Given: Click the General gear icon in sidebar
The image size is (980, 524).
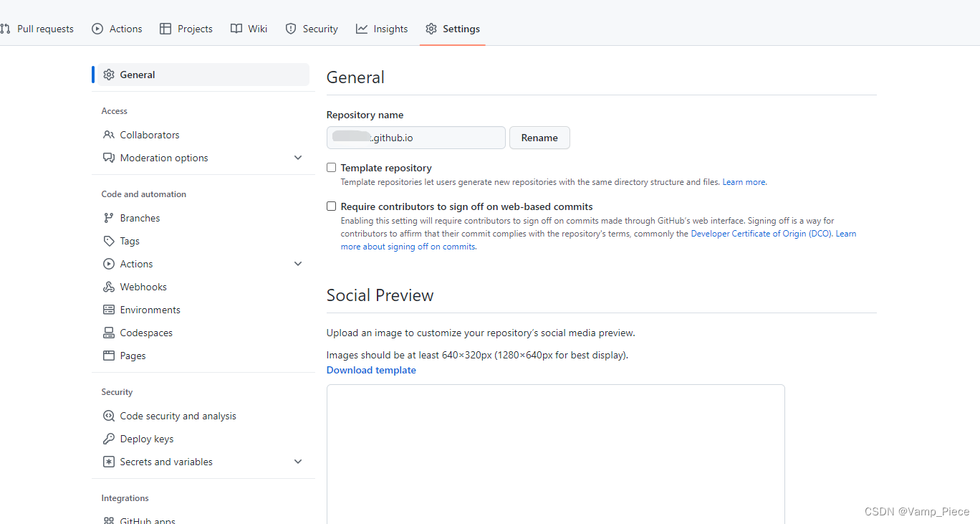Looking at the screenshot, I should (x=109, y=75).
